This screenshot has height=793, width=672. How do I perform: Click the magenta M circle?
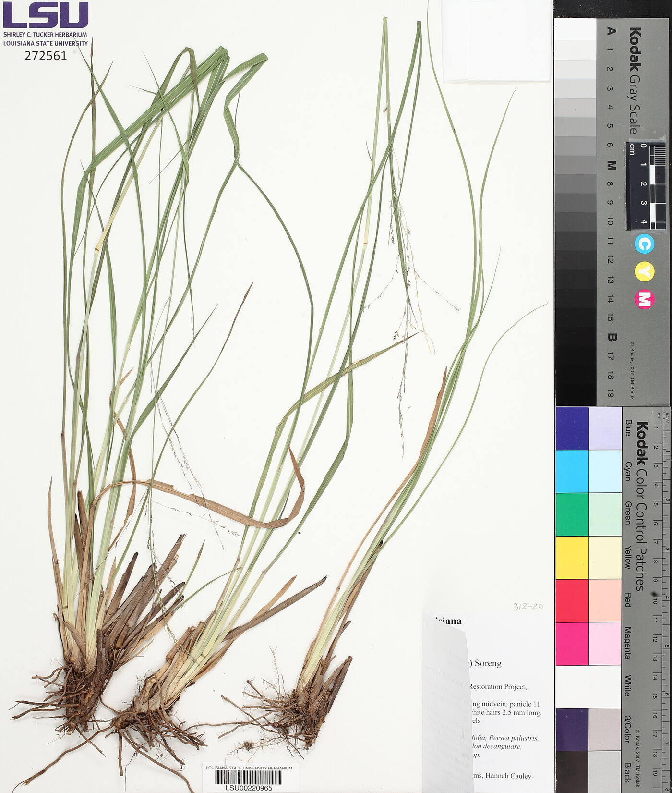click(x=644, y=299)
